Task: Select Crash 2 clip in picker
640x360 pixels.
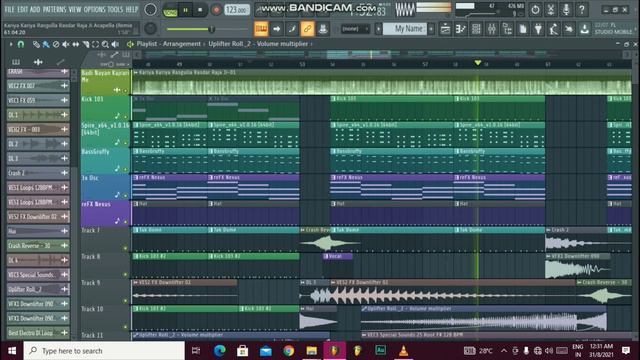Action: [38, 173]
